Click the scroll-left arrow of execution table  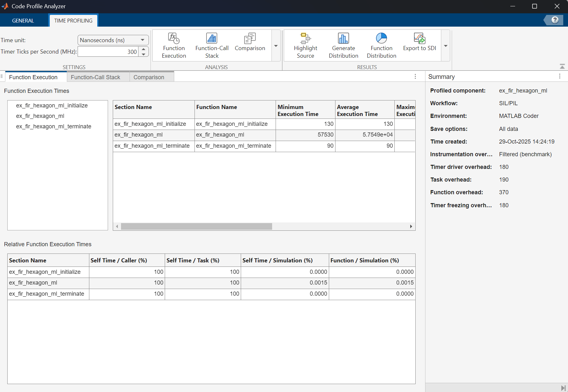[x=117, y=226]
